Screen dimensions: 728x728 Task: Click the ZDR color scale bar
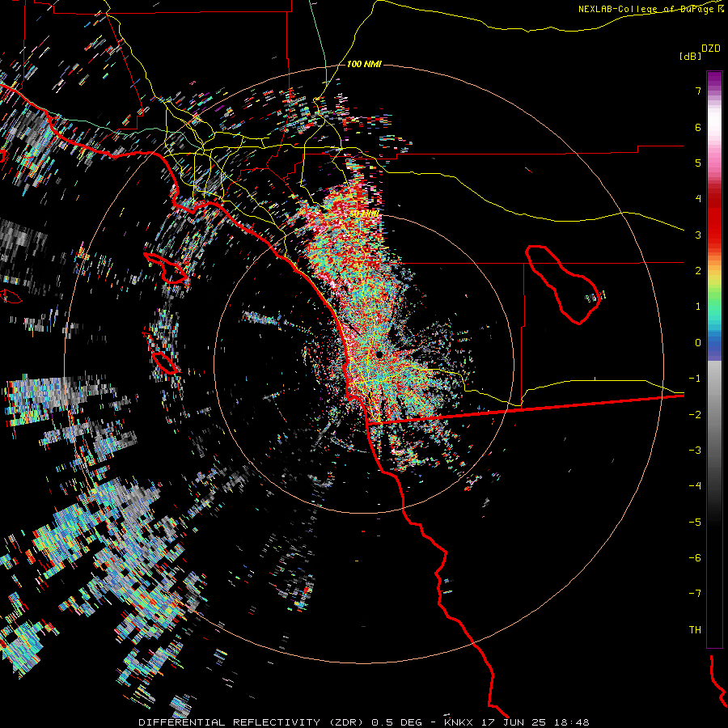714,359
